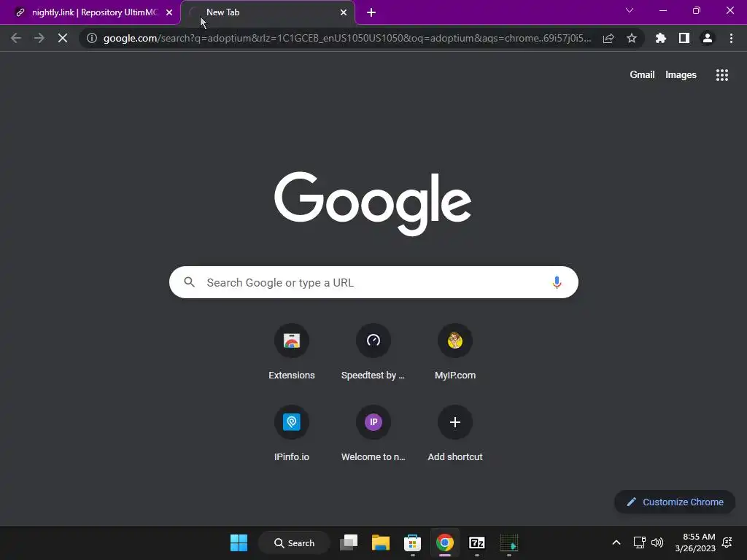Expand the tab search chevron
Viewport: 747px width, 560px height.
click(x=630, y=10)
